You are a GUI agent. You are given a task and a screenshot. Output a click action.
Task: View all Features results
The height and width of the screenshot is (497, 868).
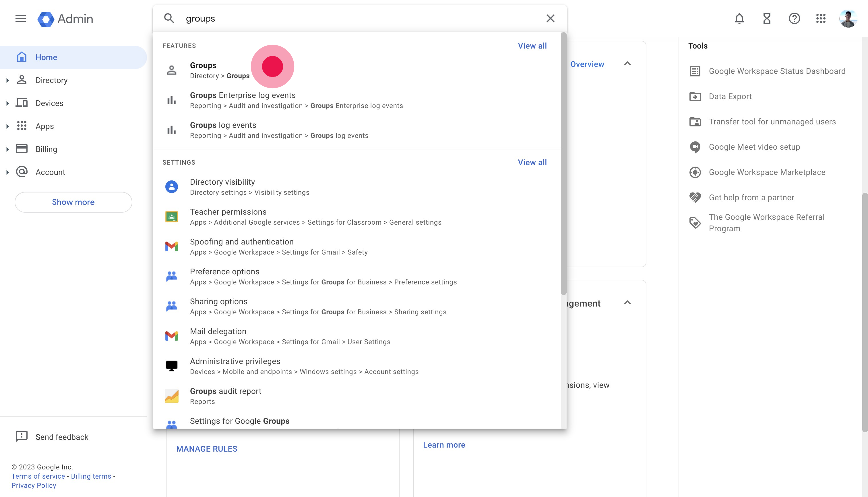coord(532,46)
